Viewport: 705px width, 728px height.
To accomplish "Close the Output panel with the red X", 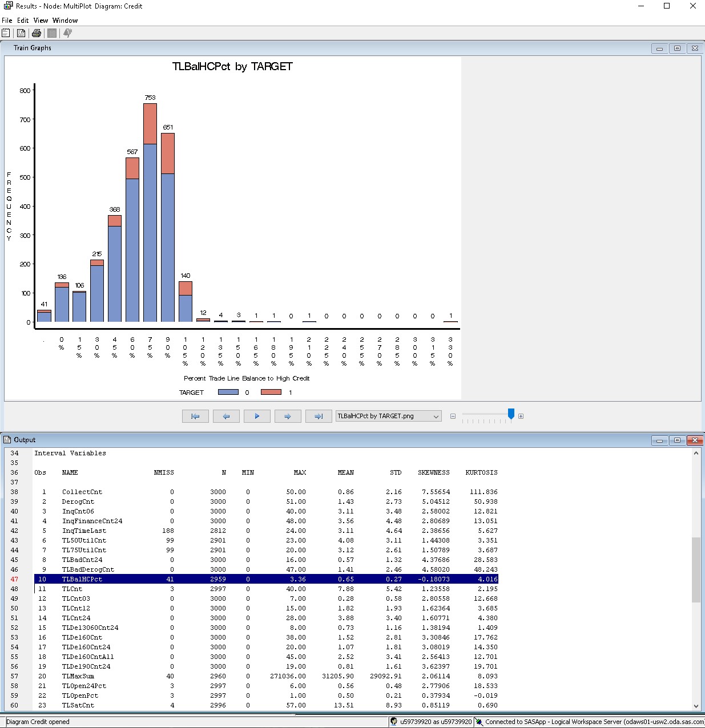I will click(695, 440).
